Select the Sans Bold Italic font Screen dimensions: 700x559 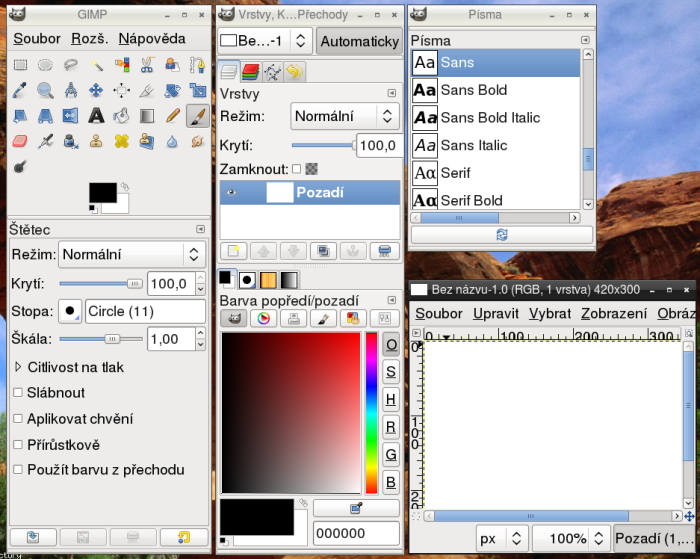tap(490, 117)
